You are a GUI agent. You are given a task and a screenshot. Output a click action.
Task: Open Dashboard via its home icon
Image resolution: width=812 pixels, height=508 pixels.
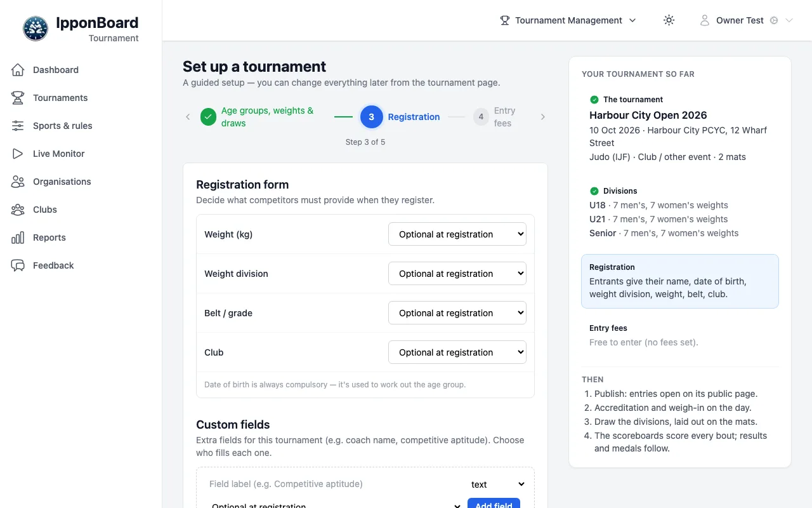coord(18,70)
